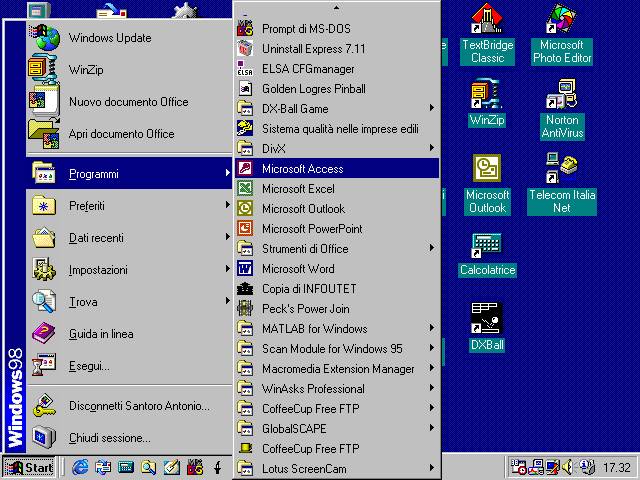Screen dimensions: 640x480
Task: Open the Microsoft Outlook desktop icon
Action: [487, 184]
